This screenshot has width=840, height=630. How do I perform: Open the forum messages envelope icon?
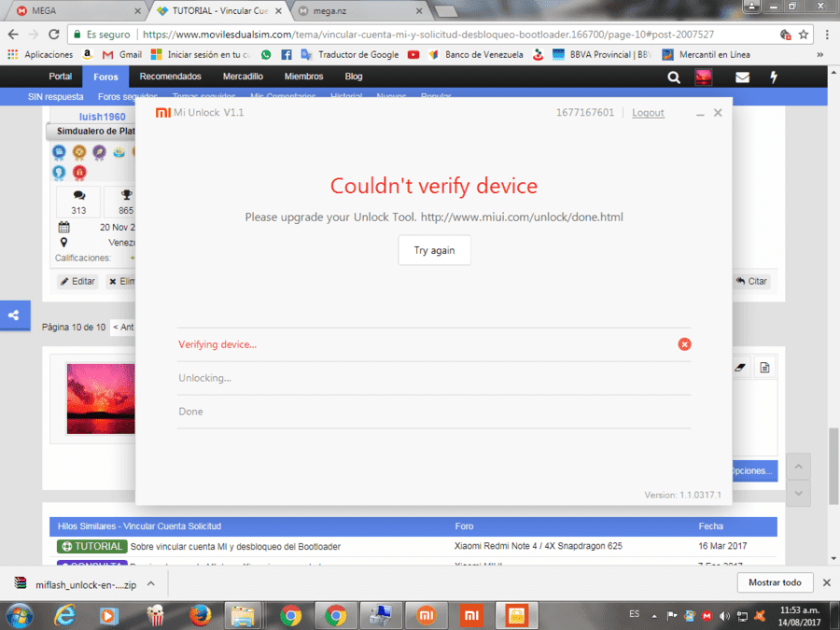pos(742,77)
